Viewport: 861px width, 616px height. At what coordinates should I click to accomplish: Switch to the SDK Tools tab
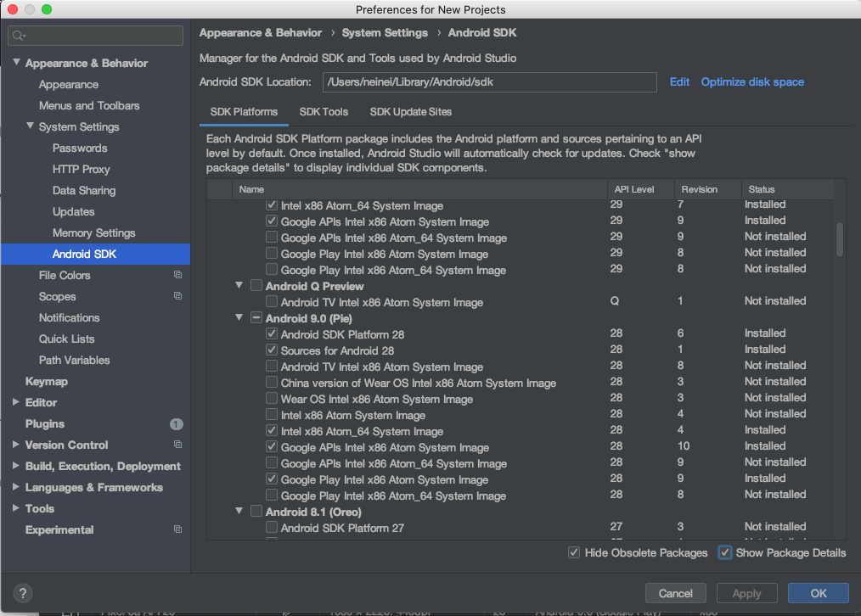tap(324, 112)
